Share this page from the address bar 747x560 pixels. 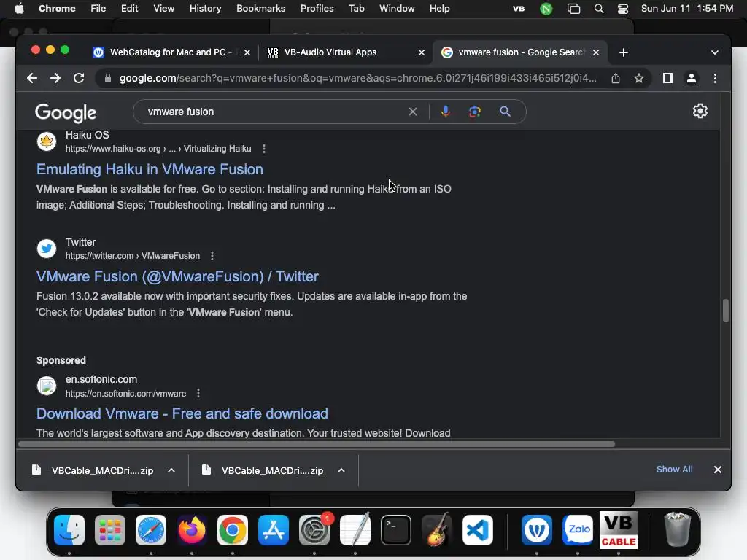616,78
